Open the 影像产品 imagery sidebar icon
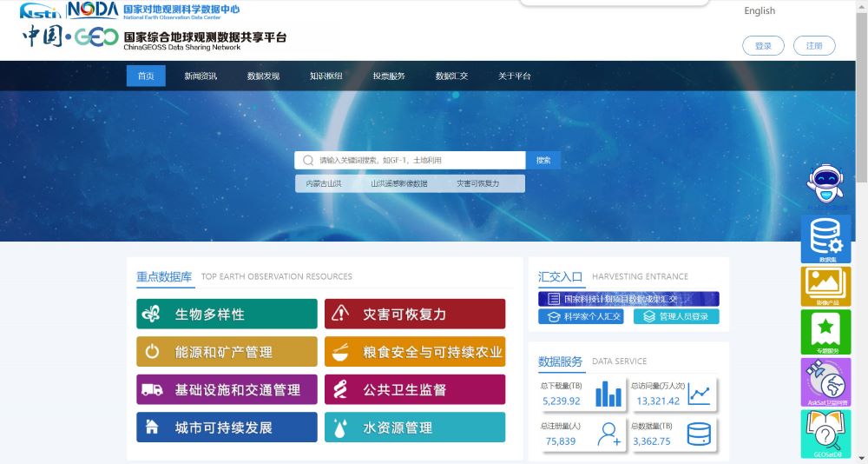Screen dimensions: 868x464 click(825, 285)
